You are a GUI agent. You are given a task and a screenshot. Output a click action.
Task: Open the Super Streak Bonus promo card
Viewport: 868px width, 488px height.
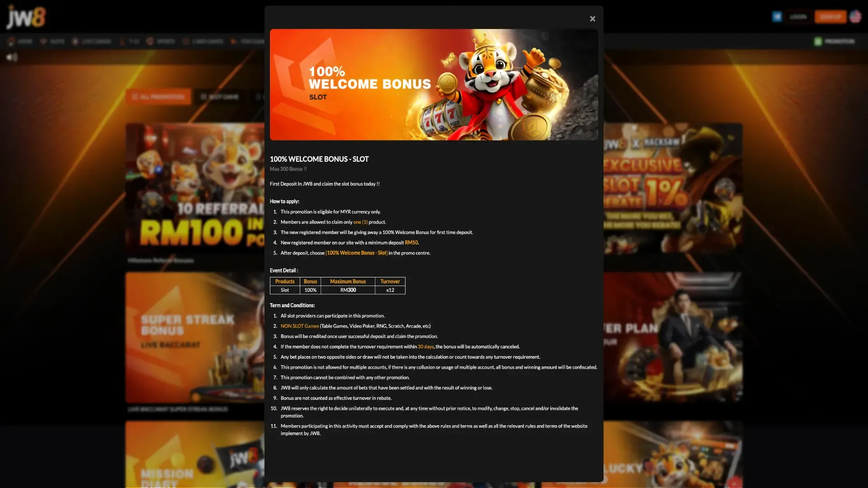(195, 337)
